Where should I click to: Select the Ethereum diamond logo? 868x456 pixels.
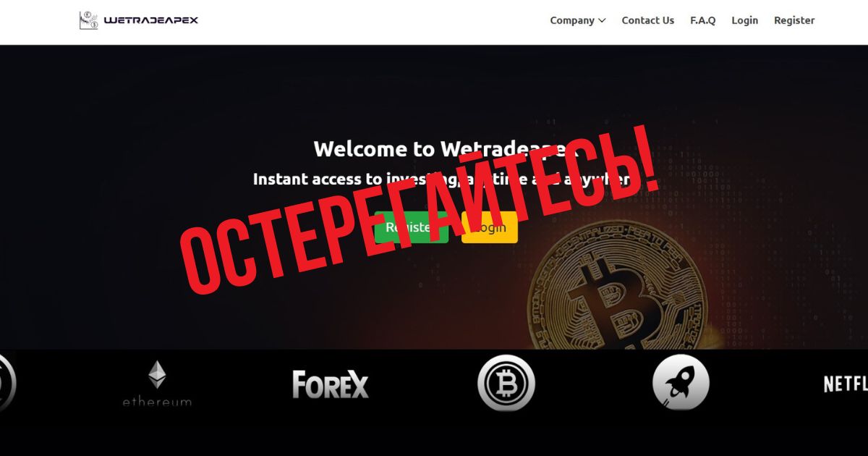pyautogui.click(x=157, y=375)
